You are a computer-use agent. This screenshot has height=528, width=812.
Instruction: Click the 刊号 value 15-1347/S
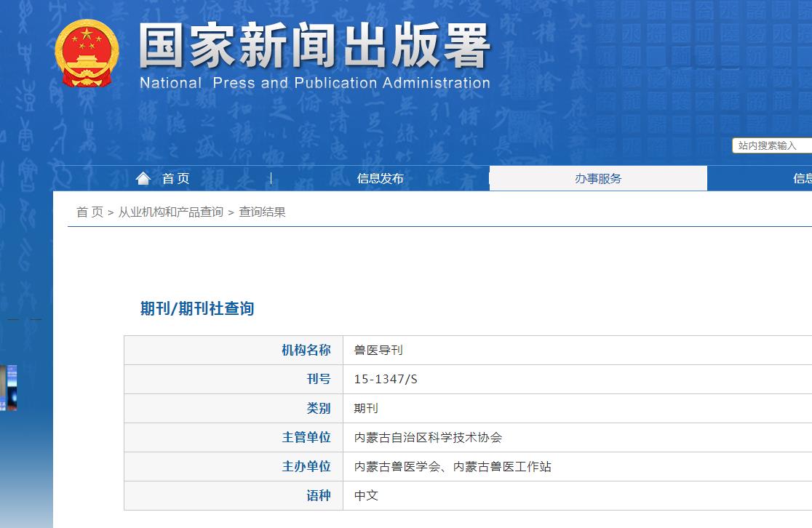(x=386, y=379)
